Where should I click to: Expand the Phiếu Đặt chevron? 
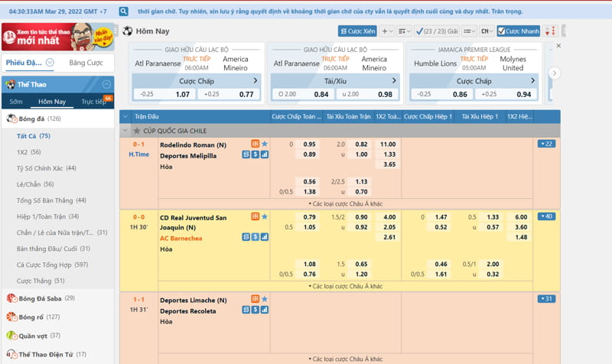[50, 63]
